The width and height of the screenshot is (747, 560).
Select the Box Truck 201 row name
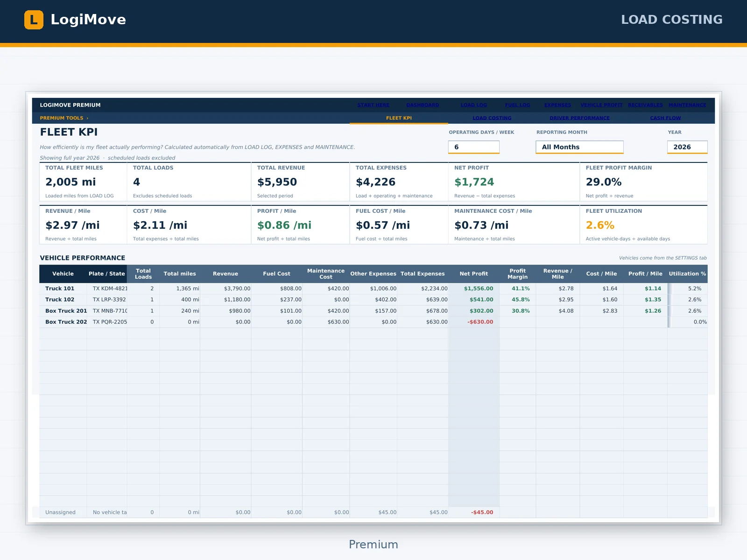pos(66,311)
